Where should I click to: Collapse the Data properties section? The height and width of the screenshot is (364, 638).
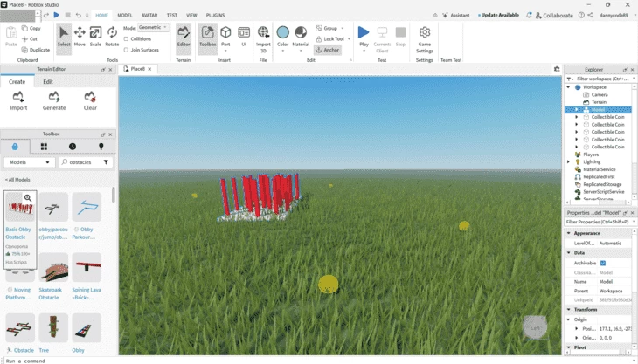(569, 252)
